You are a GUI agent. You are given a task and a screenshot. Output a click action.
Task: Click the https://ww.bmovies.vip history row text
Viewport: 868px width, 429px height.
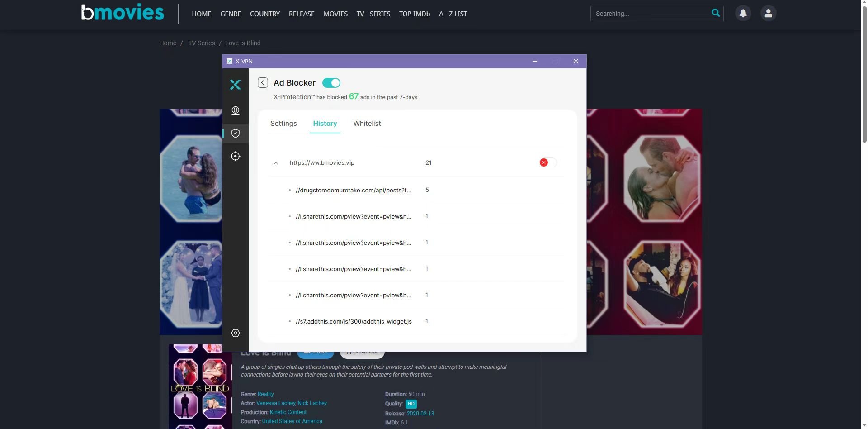coord(322,162)
